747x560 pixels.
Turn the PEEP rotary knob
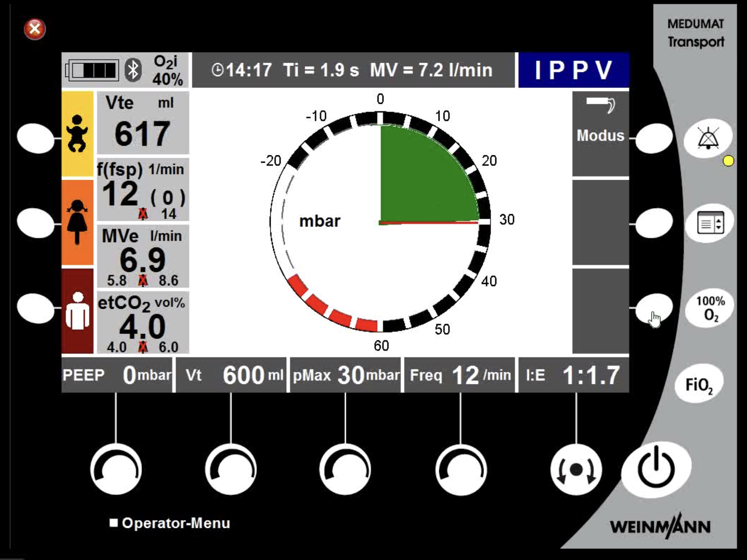point(116,470)
